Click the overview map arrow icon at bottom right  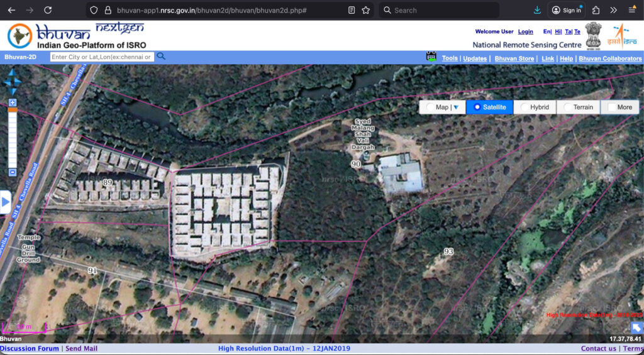(636, 327)
